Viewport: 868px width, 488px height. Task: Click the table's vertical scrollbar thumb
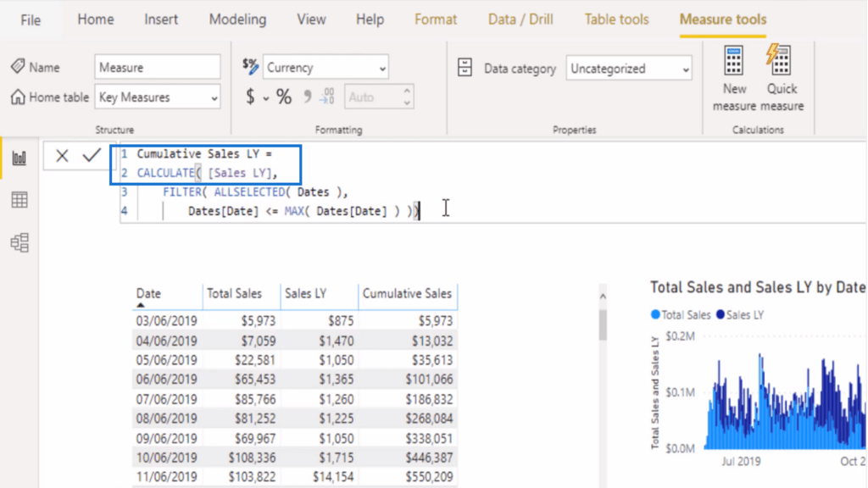click(x=603, y=324)
